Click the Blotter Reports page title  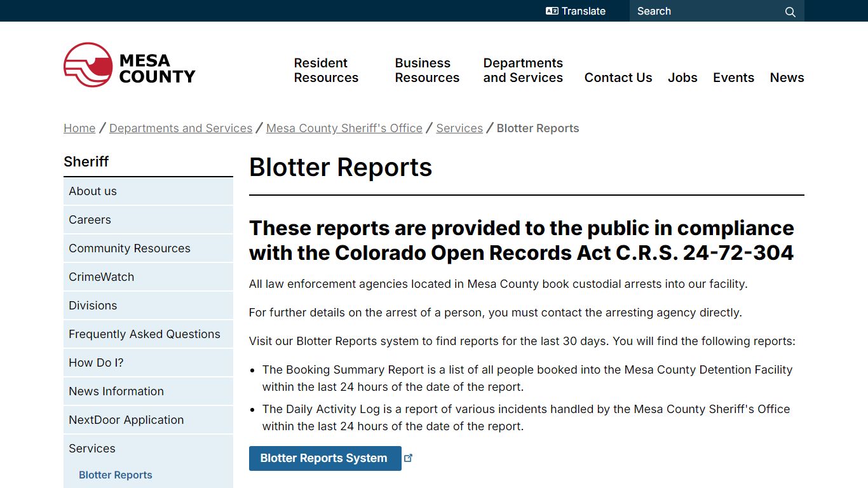[341, 167]
